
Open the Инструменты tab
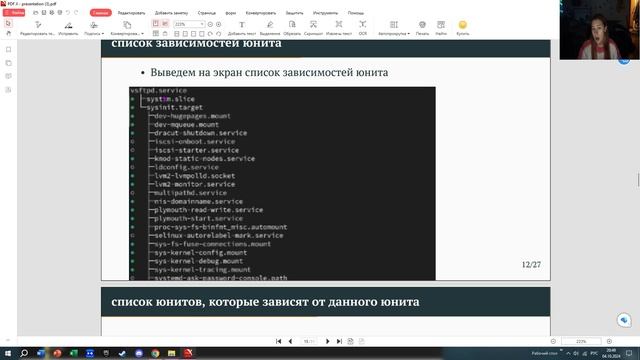pyautogui.click(x=325, y=13)
